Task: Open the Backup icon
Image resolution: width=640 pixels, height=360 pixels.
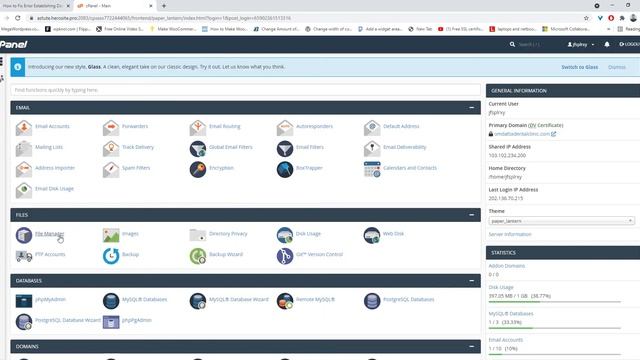Action: (x=111, y=256)
